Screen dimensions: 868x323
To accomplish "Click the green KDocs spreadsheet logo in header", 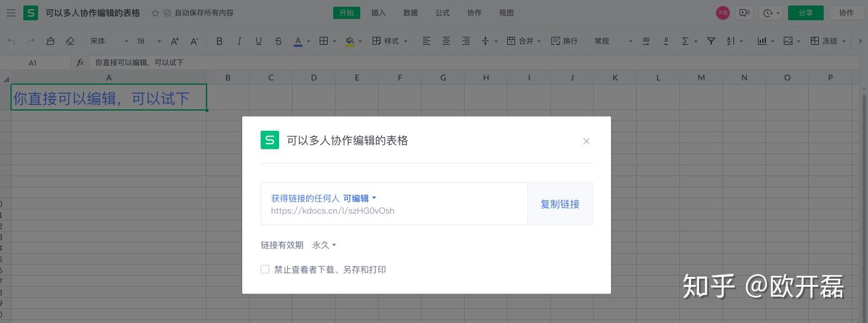I will click(31, 13).
